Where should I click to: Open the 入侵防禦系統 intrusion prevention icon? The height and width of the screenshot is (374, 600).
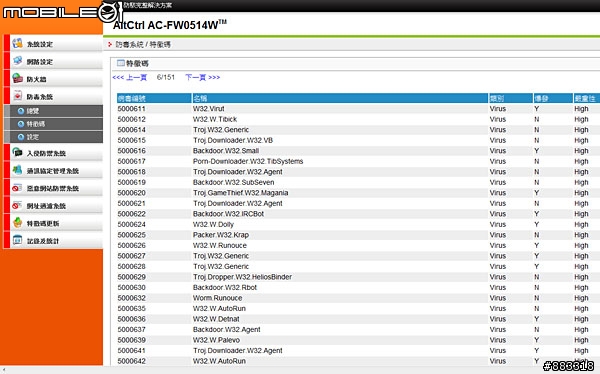pos(17,153)
